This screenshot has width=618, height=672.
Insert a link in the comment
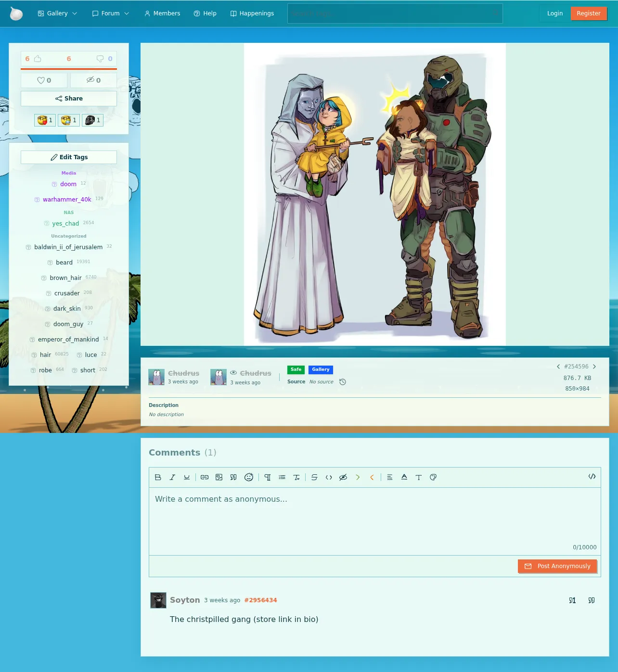(205, 477)
